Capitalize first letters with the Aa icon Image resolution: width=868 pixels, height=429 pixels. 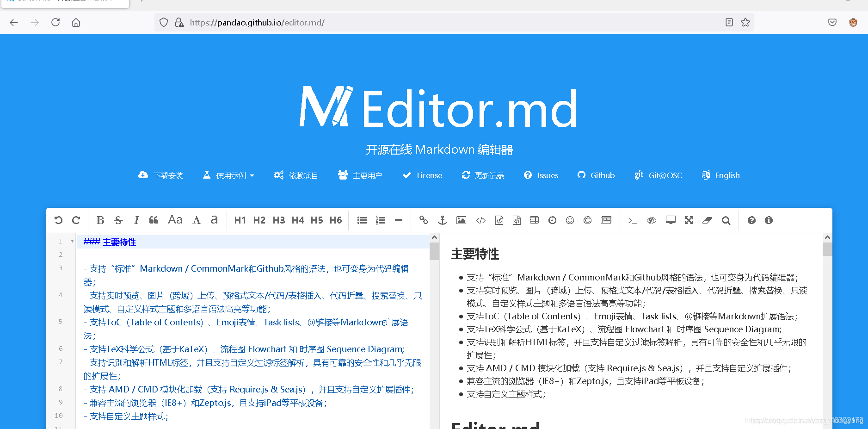175,220
